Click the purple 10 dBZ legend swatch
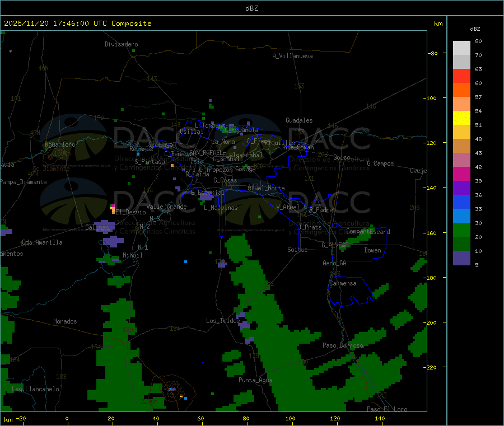This screenshot has height=426, width=504. (x=461, y=258)
